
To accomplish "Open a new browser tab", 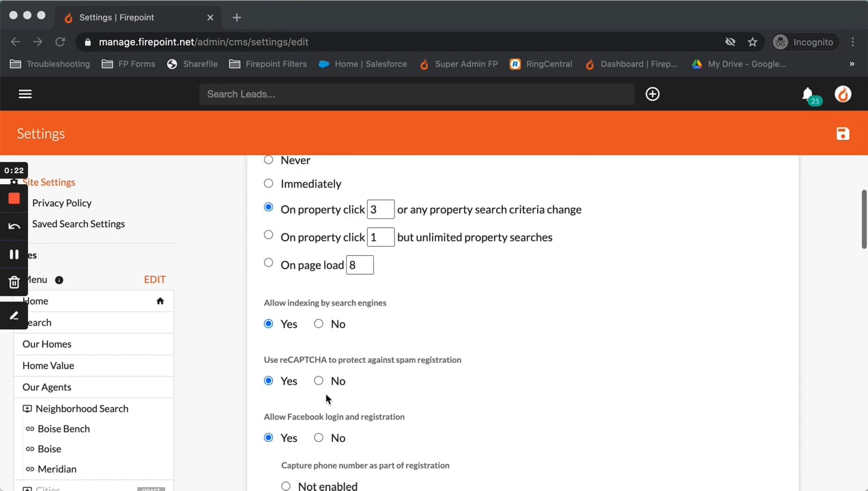I will coord(237,17).
